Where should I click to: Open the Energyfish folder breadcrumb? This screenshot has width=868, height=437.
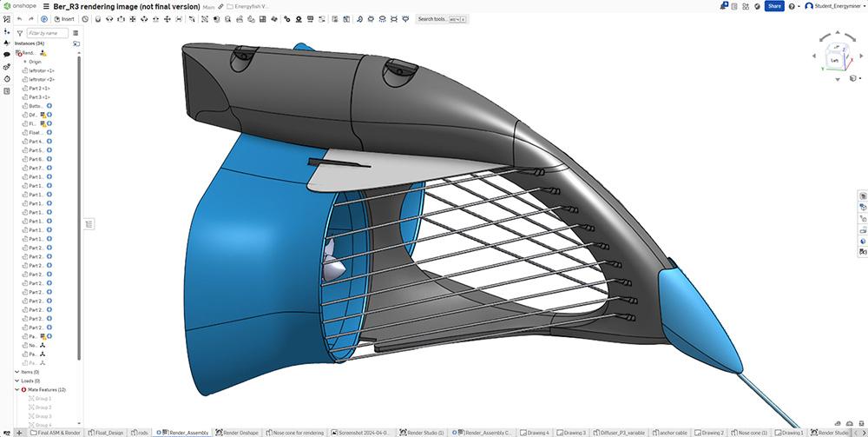tap(248, 7)
